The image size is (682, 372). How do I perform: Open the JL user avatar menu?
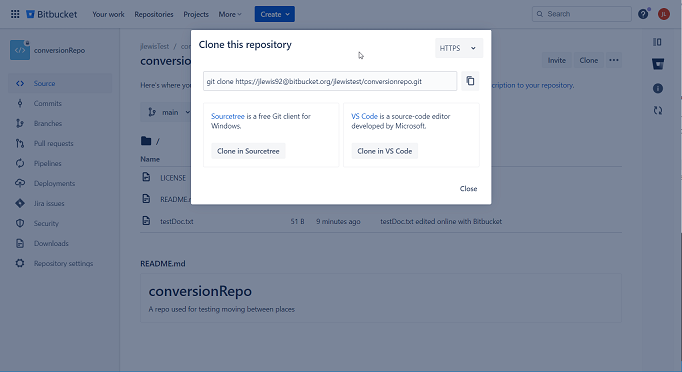tap(664, 14)
